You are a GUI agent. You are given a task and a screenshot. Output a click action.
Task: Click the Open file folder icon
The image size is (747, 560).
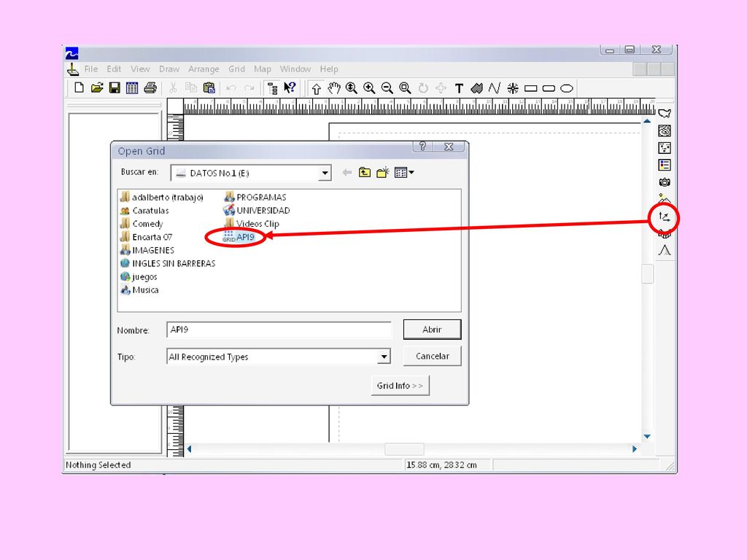click(97, 88)
